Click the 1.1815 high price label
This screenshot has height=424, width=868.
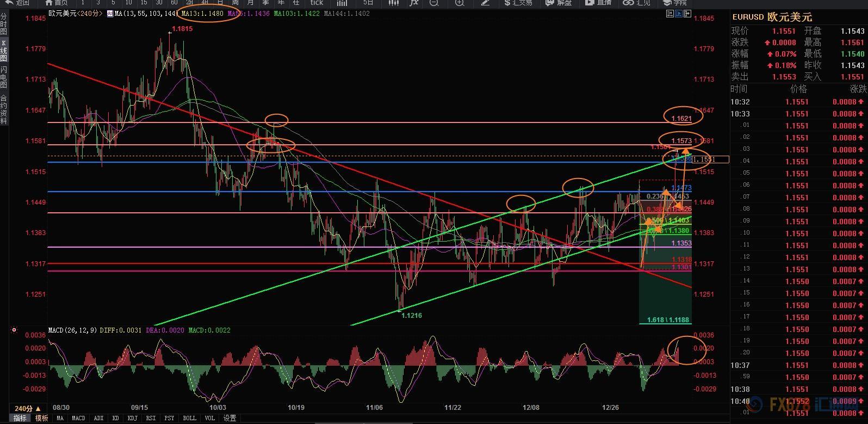[182, 29]
